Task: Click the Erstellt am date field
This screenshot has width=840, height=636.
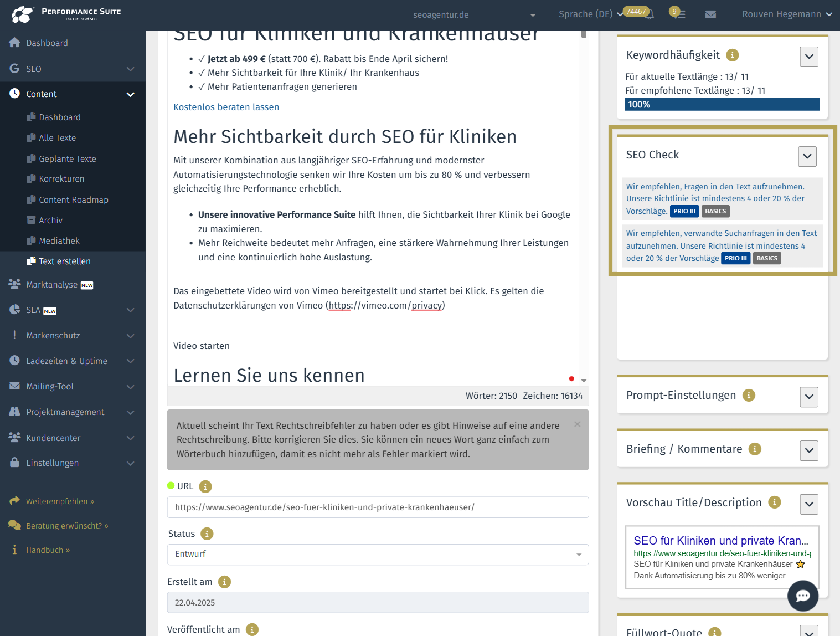Action: (x=378, y=603)
